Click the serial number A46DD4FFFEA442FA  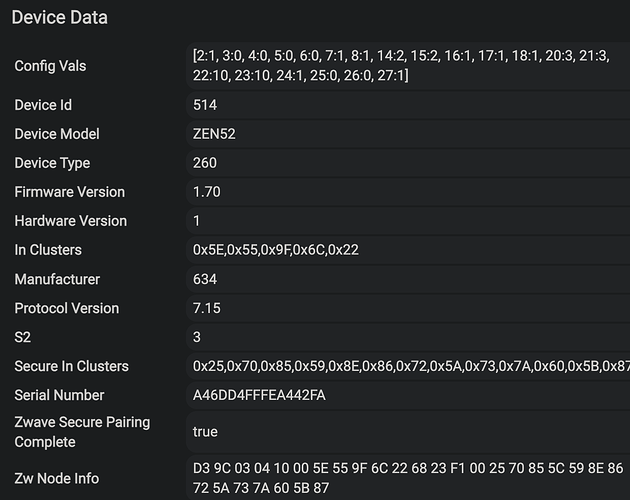[259, 395]
